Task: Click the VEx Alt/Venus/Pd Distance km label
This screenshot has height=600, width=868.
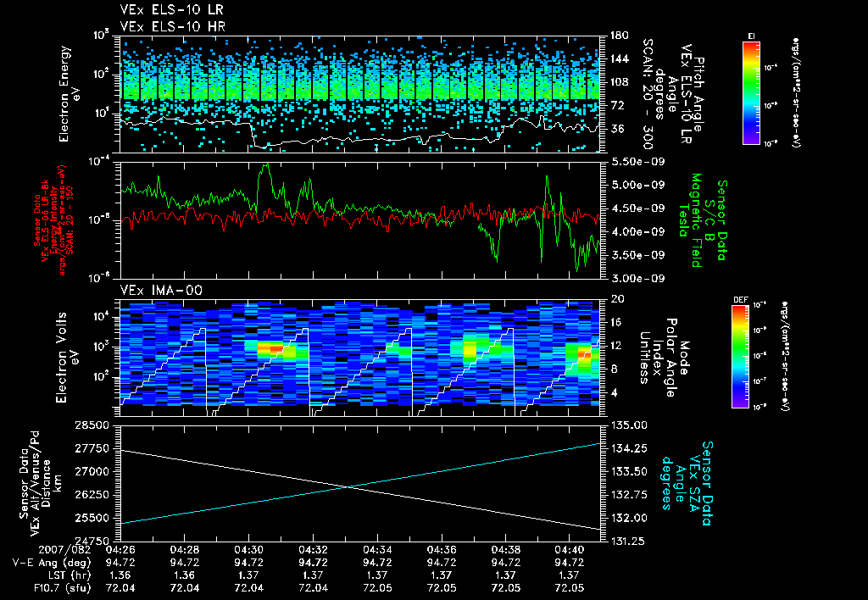Action: click(x=40, y=483)
